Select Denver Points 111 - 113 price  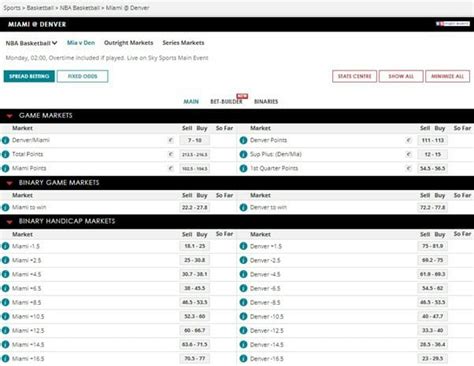[x=433, y=140]
